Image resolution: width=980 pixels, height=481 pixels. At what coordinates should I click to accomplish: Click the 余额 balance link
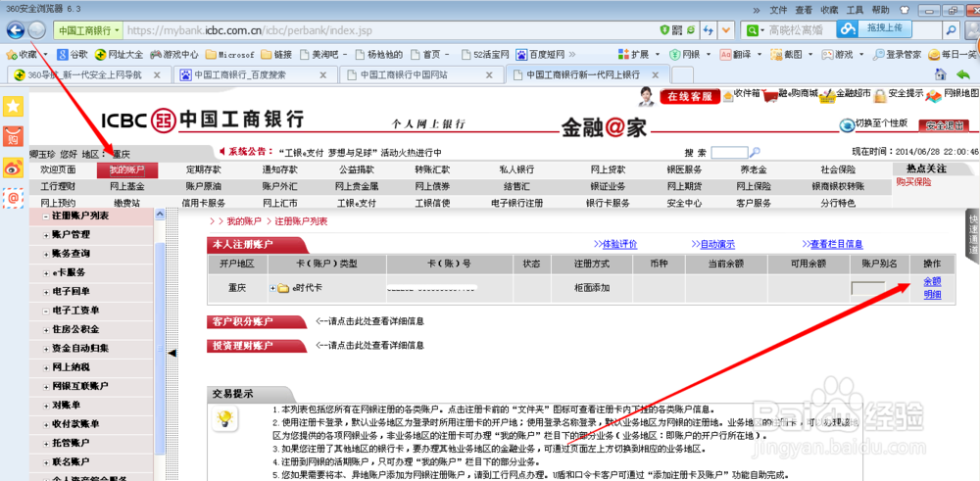click(933, 282)
